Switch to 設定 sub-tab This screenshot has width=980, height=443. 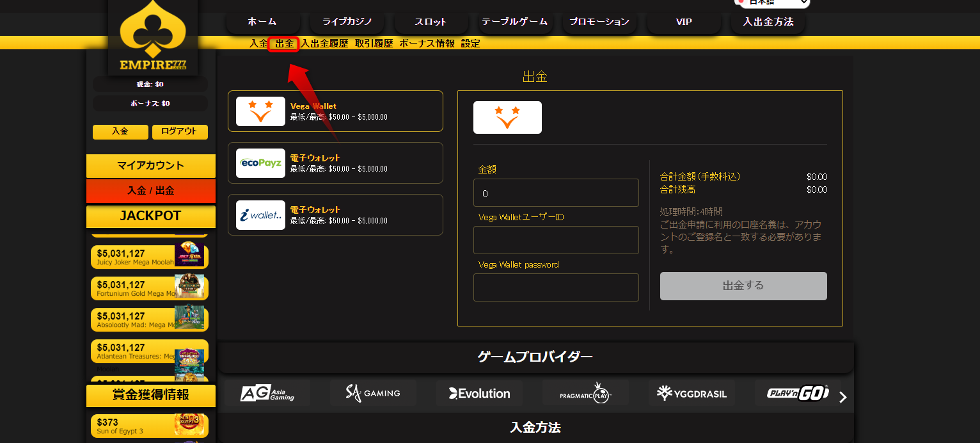click(470, 44)
